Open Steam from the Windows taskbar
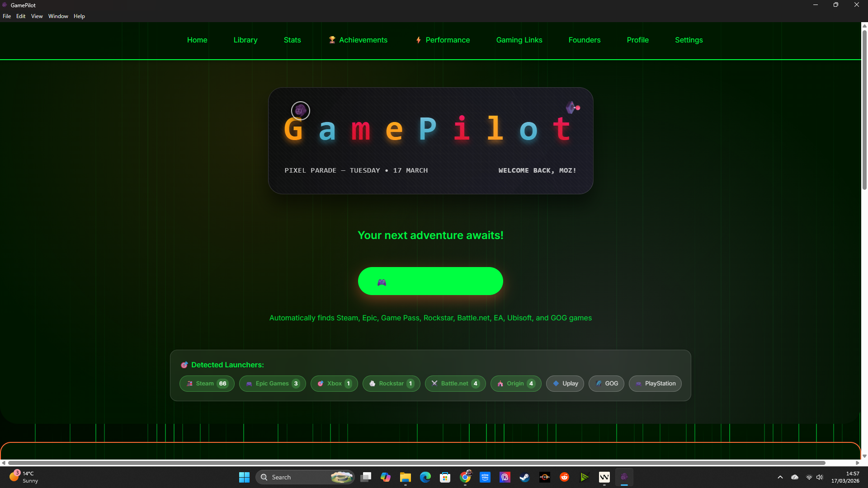The width and height of the screenshot is (868, 488). (x=524, y=477)
